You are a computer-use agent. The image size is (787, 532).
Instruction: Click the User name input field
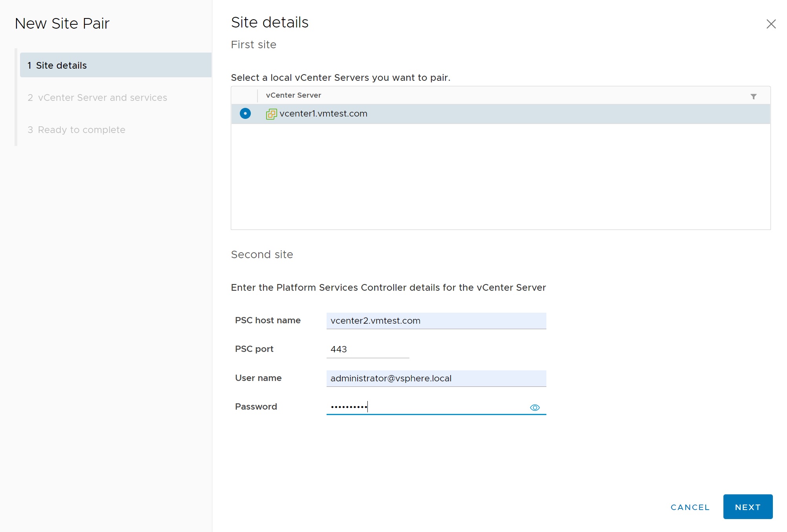pos(436,378)
